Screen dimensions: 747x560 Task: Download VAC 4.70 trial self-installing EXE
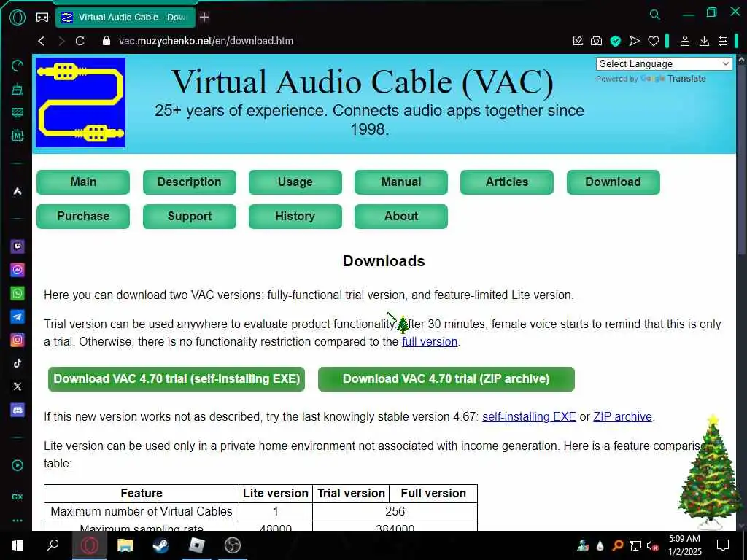pos(177,379)
